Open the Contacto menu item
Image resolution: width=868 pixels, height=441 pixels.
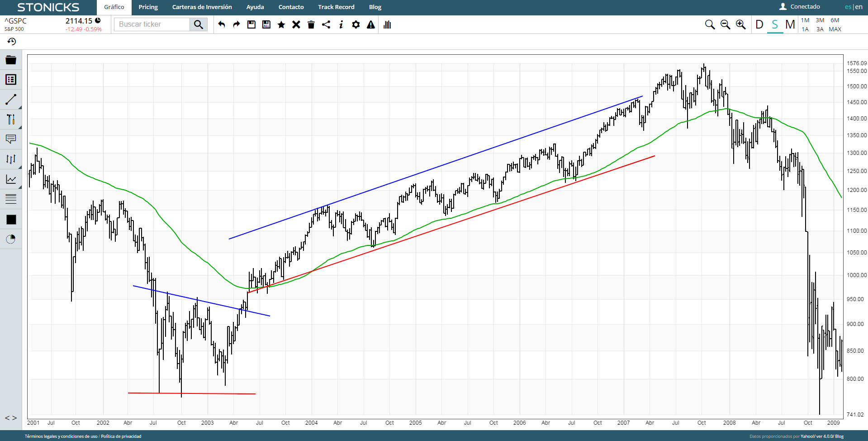(x=291, y=7)
